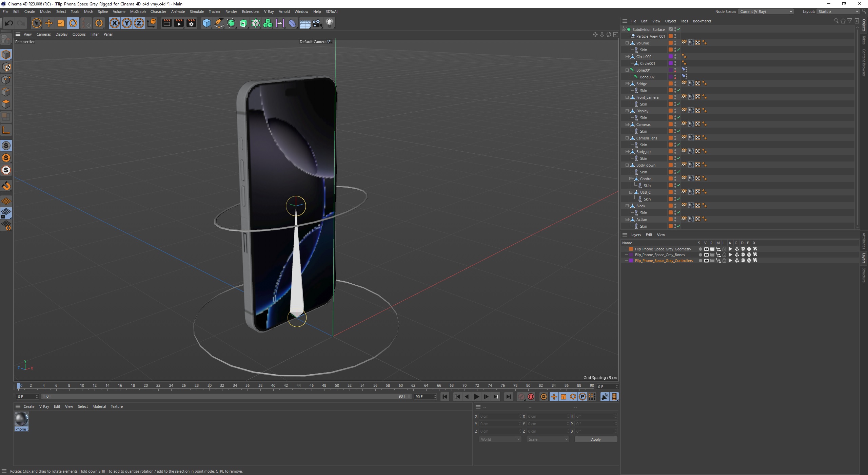Select the iPhone material thumbnail
This screenshot has width=868, height=475.
point(21,419)
